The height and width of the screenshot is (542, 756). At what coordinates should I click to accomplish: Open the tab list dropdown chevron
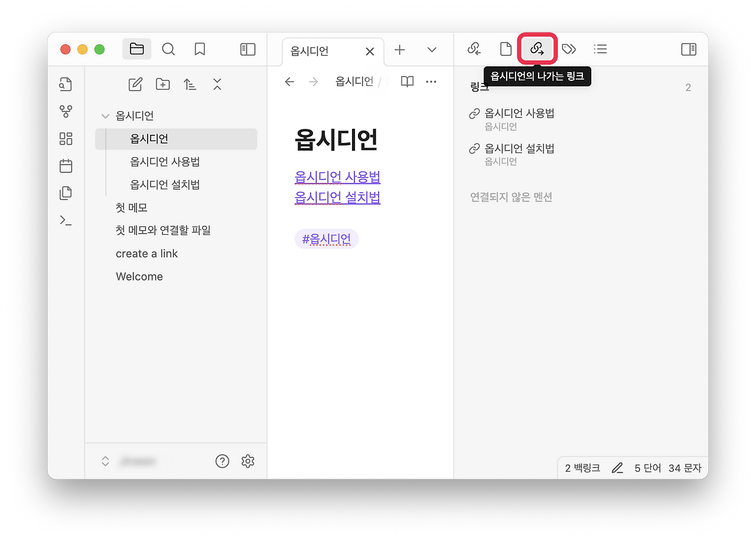coord(432,50)
